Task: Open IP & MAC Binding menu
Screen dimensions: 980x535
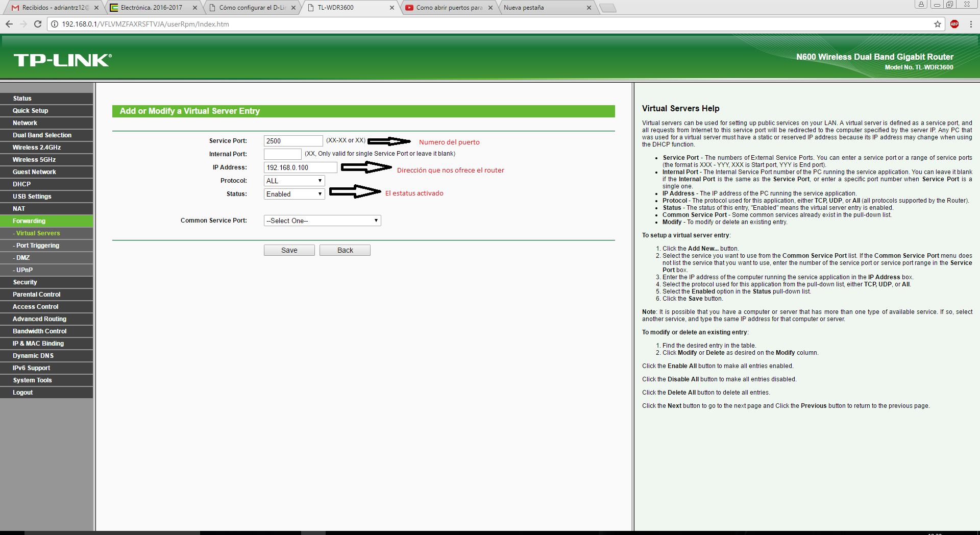Action: [x=46, y=344]
